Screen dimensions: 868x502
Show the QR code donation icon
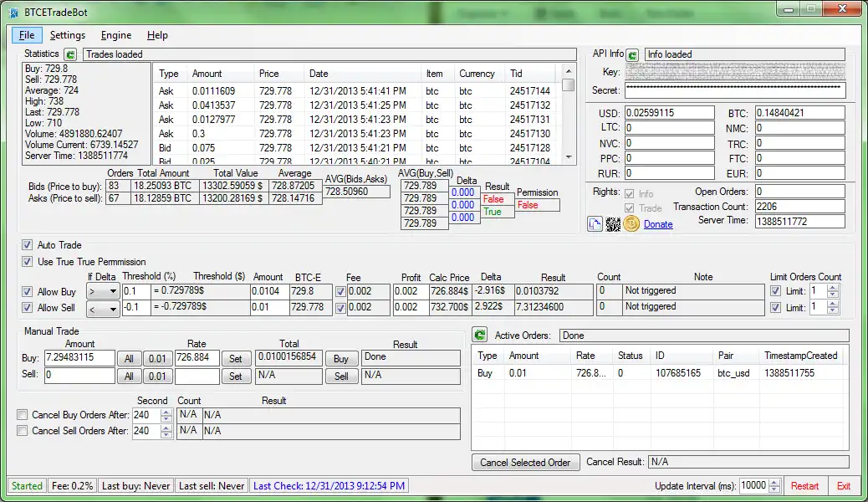(613, 224)
